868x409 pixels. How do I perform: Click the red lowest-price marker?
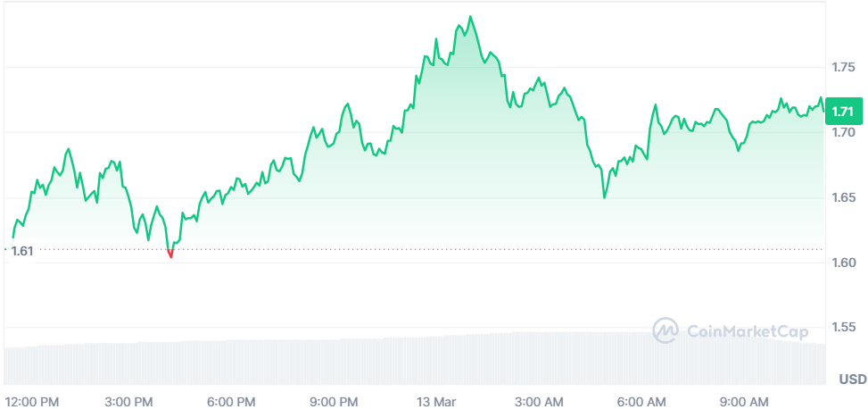170,254
